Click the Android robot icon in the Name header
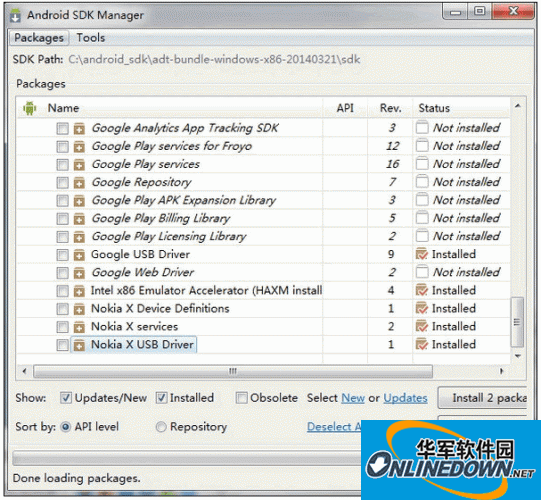The height and width of the screenshot is (500, 541). click(30, 108)
